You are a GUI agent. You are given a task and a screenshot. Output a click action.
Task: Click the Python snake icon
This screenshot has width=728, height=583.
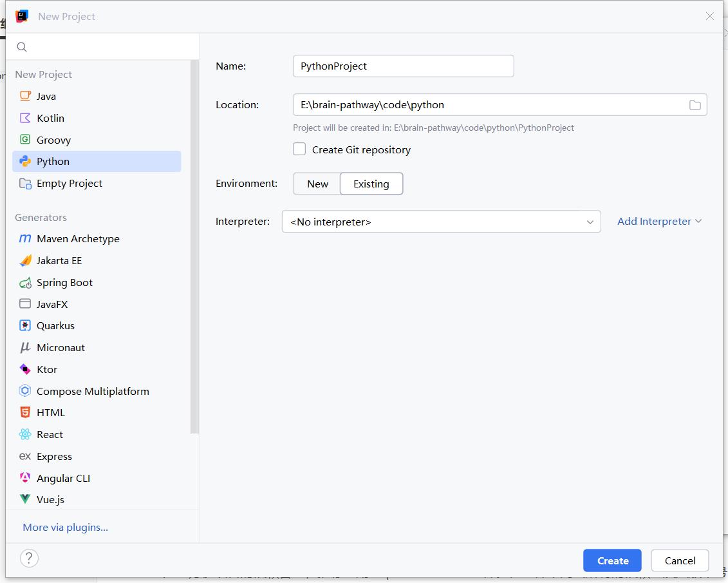point(25,161)
